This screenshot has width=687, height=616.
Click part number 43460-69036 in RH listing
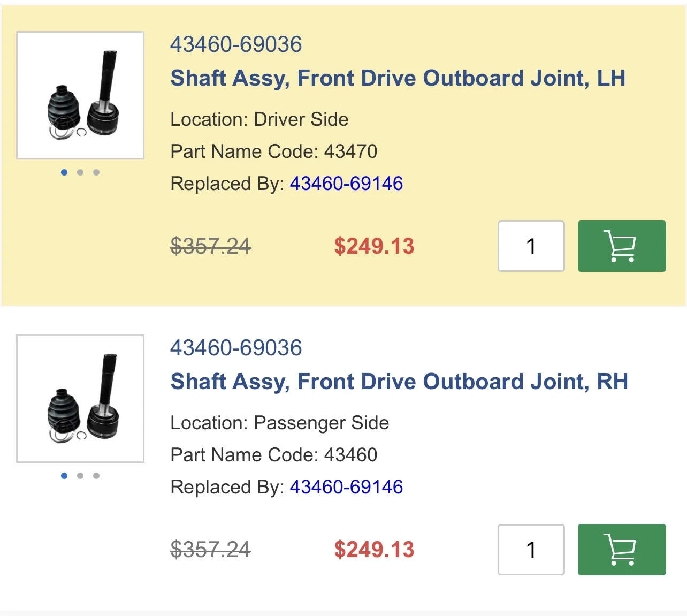[x=236, y=348]
